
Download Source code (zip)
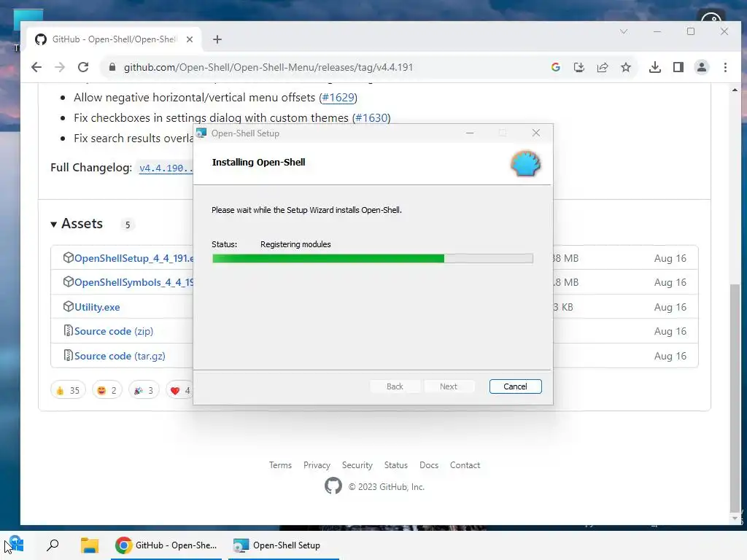click(114, 332)
